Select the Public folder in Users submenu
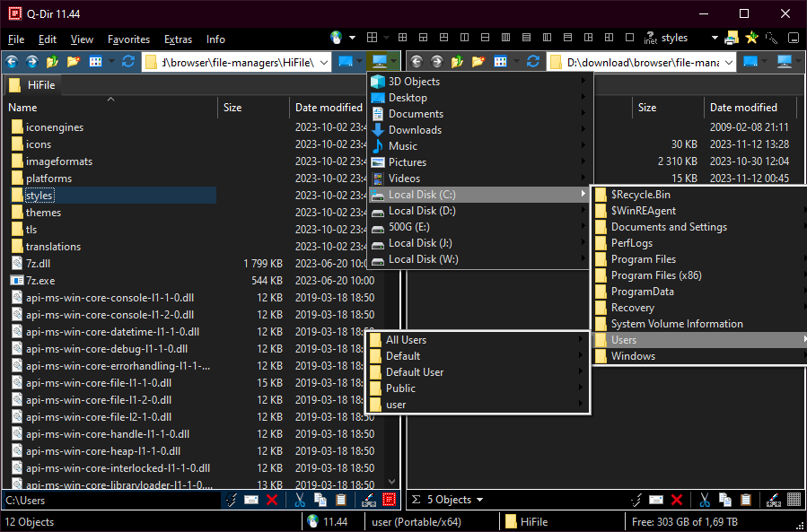This screenshot has width=807, height=532. (x=400, y=388)
